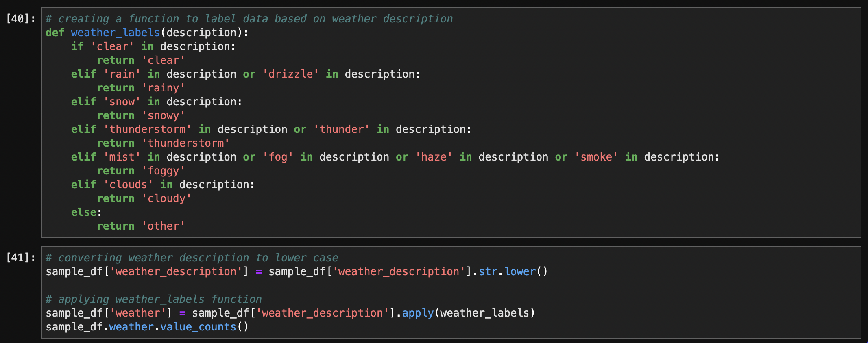Screen dimensions: 868x343
Task: Click the 'thunderstorm' string in elif condition
Action: pyautogui.click(x=147, y=129)
